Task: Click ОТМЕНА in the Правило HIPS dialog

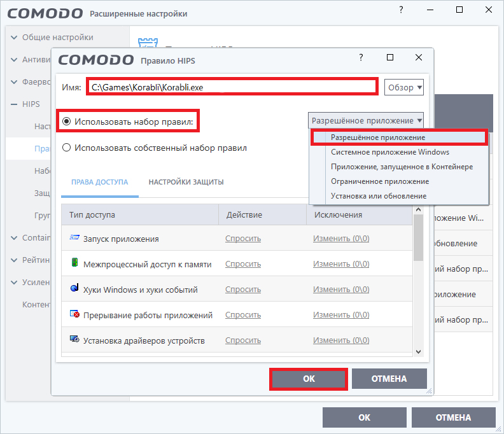Action: (x=389, y=379)
